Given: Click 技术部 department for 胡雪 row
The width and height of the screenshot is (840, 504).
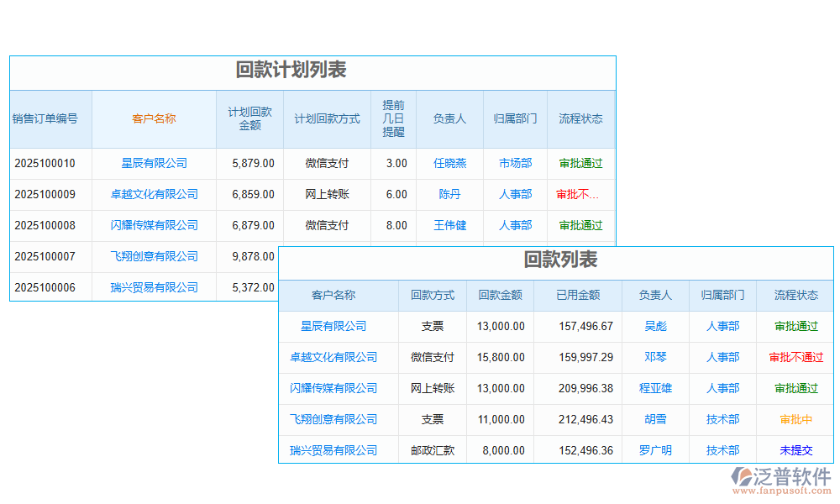Looking at the screenshot, I should [723, 419].
